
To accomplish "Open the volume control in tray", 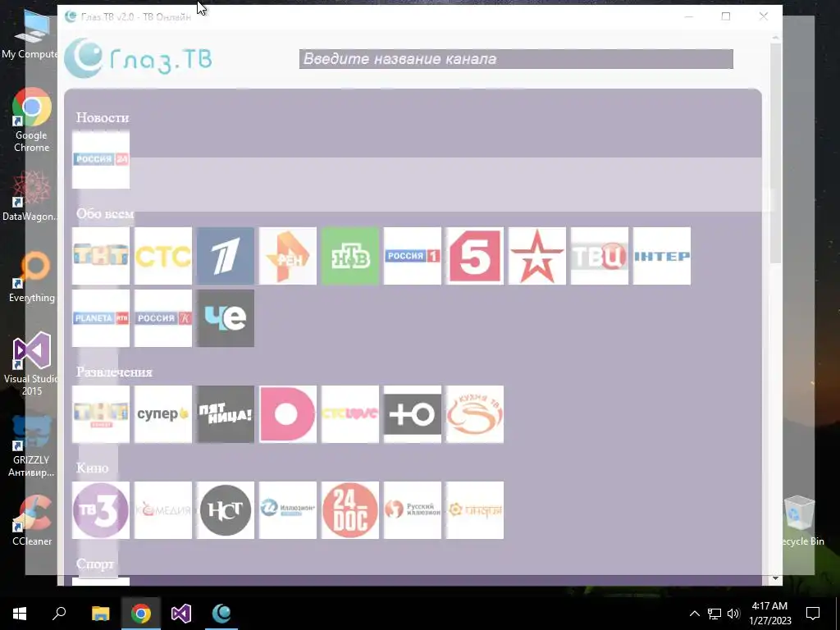I will (x=734, y=614).
